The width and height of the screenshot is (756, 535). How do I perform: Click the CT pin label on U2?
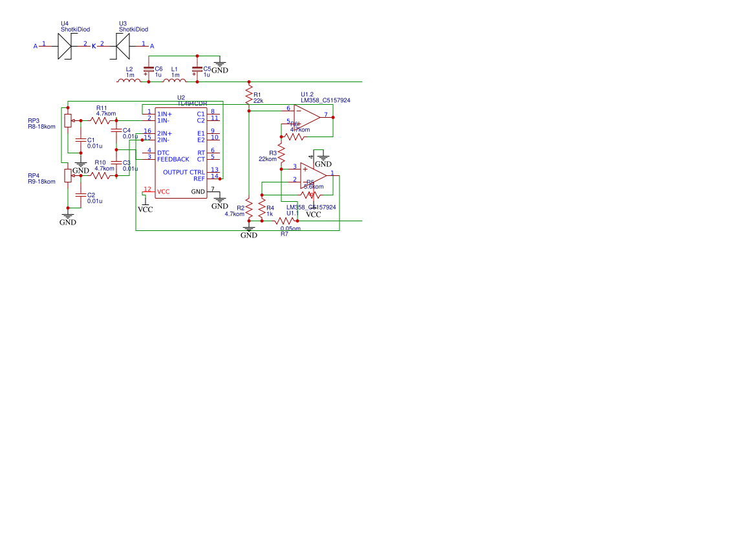point(201,159)
